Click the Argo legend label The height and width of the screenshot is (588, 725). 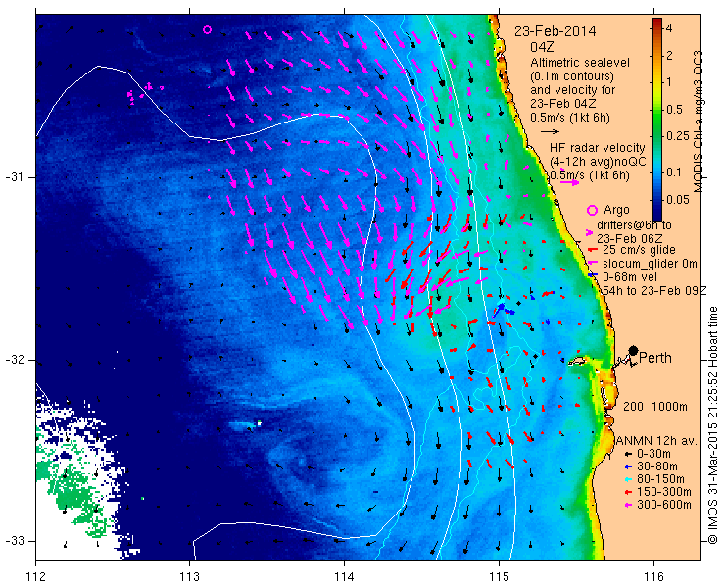tap(616, 210)
